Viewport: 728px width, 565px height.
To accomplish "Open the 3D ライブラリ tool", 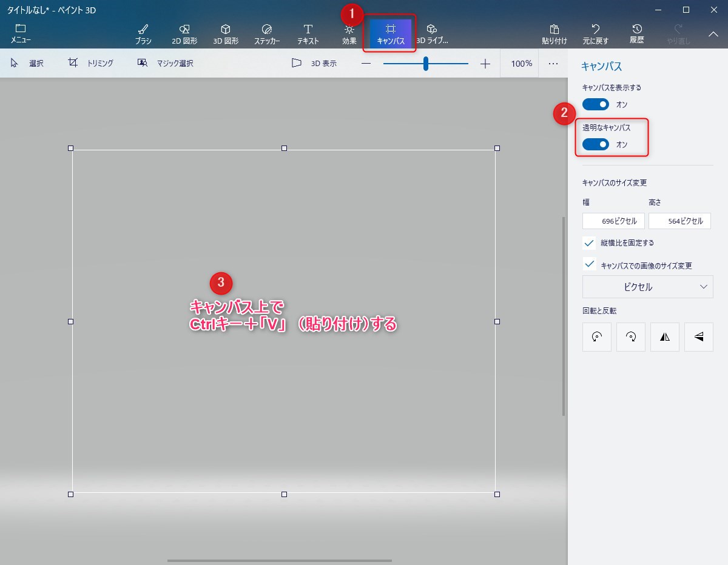I will (432, 35).
